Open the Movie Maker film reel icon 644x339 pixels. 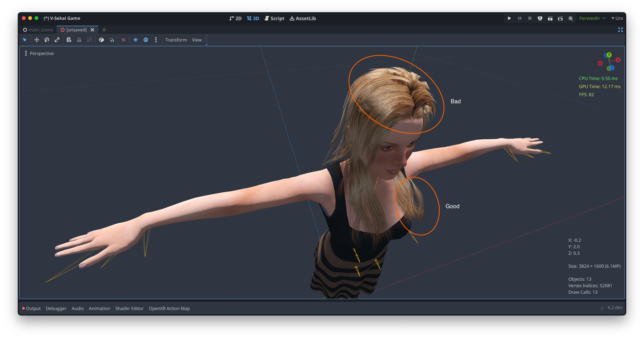point(570,18)
